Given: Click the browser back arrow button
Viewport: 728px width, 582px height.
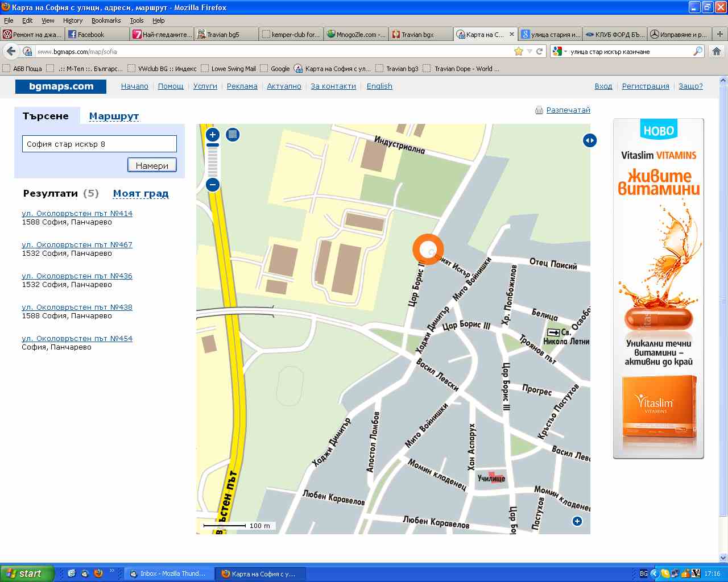Looking at the screenshot, I should coord(11,51).
